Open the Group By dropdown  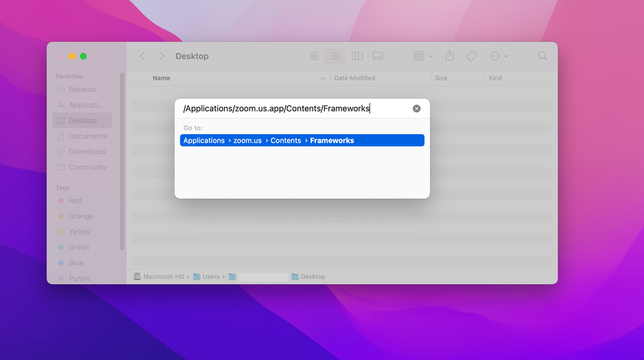pos(423,56)
